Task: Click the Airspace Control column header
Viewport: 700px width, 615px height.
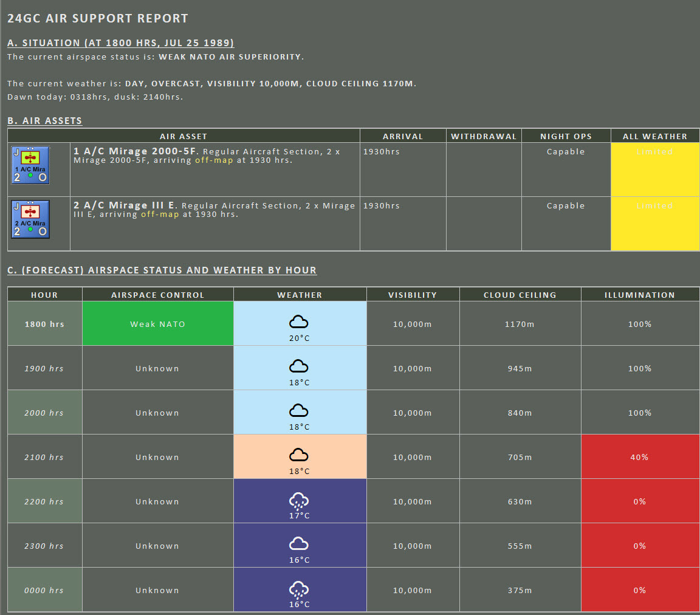Action: click(x=157, y=295)
